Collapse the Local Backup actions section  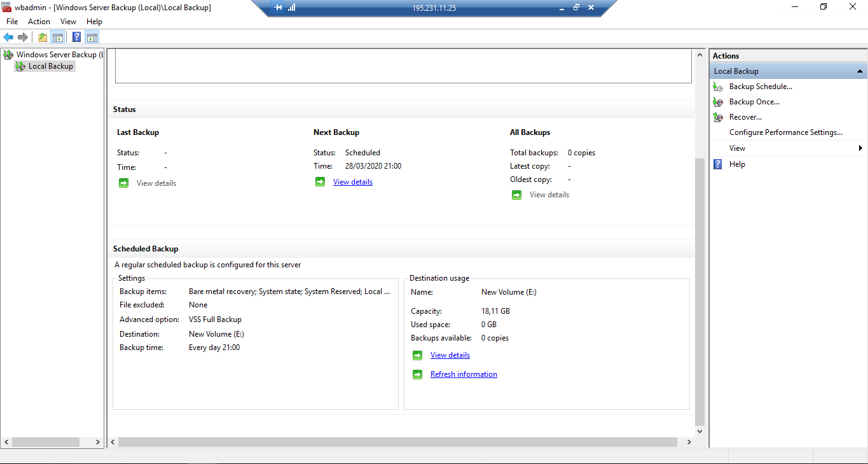tap(860, 71)
